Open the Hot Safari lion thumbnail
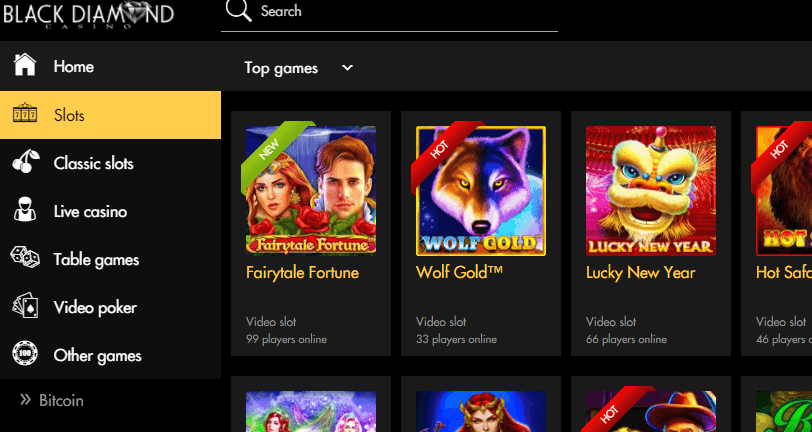The image size is (812, 432). (784, 191)
